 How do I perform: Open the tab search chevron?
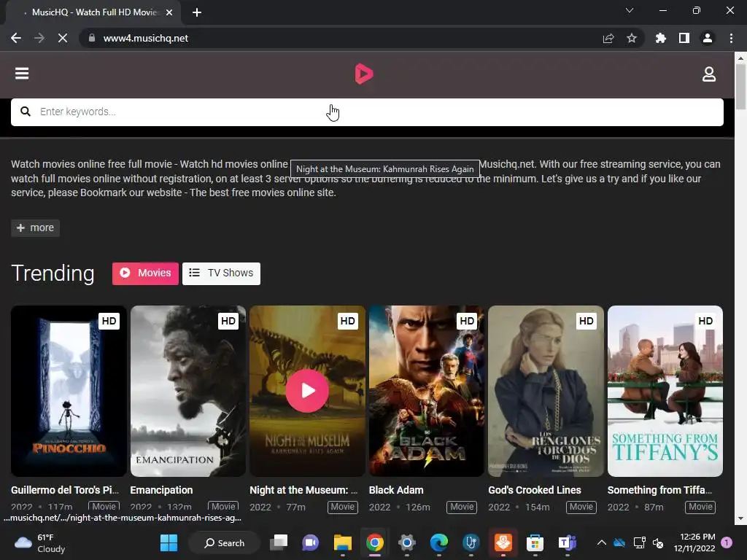[x=630, y=10]
